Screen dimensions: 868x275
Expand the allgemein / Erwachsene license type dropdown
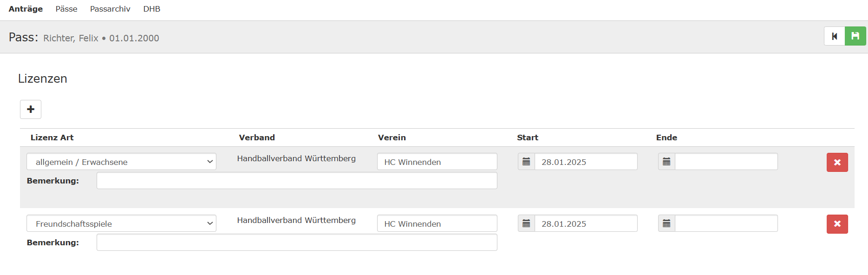click(x=121, y=162)
